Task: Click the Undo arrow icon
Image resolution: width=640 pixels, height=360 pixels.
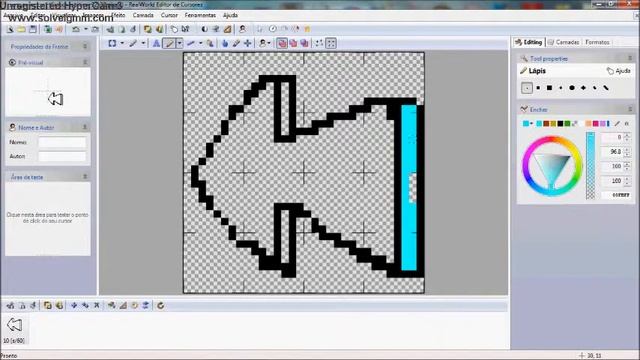Action: pyautogui.click(x=76, y=29)
